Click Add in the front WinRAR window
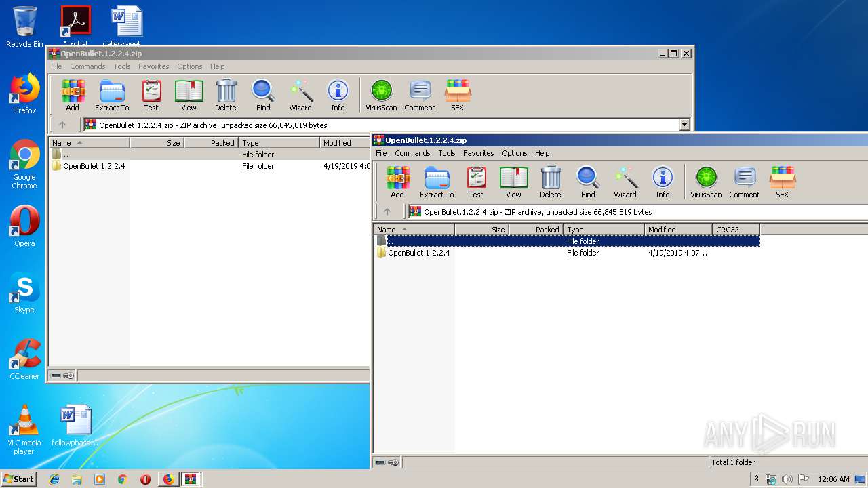Image resolution: width=868 pixels, height=488 pixels. [x=397, y=183]
